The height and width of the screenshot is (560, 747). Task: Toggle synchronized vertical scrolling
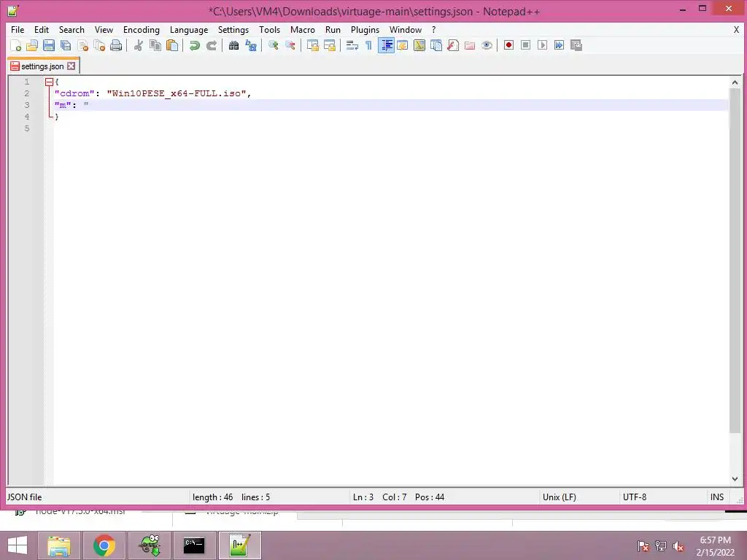312,46
